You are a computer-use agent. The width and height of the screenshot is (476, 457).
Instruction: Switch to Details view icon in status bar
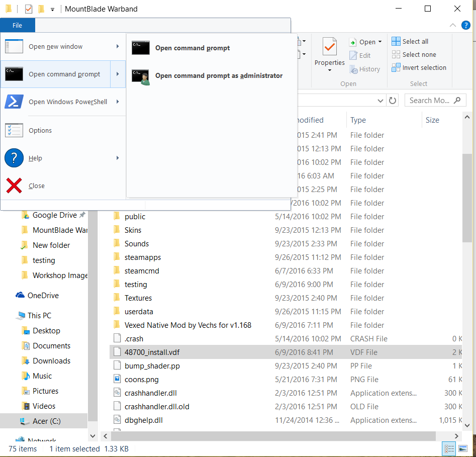click(x=449, y=449)
